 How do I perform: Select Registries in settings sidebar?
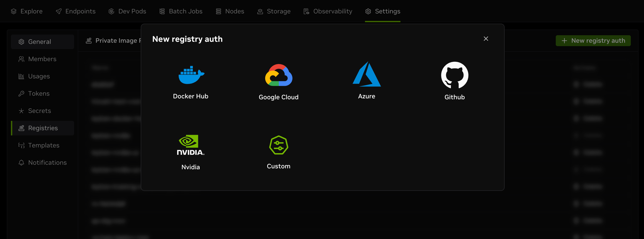(43, 128)
